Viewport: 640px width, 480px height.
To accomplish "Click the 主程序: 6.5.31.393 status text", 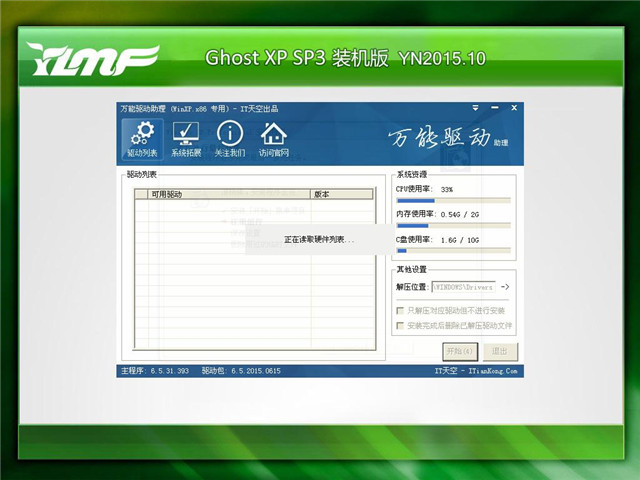I will point(155,371).
